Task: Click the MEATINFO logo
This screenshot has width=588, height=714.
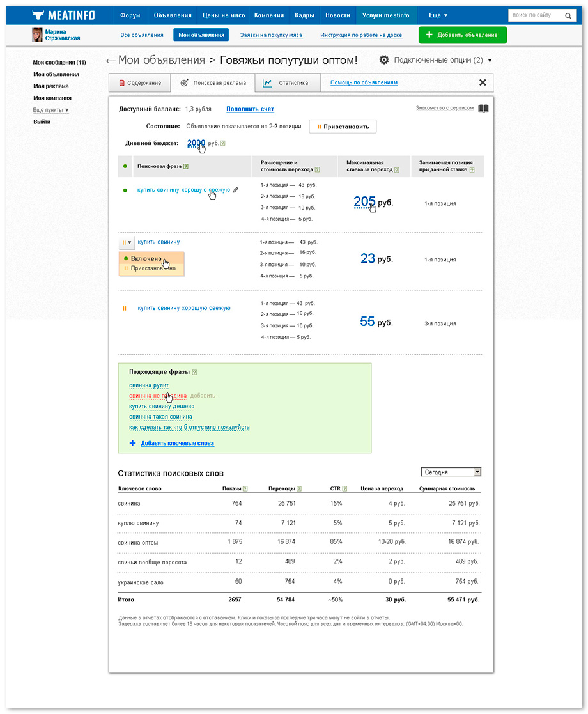Action: tap(63, 15)
